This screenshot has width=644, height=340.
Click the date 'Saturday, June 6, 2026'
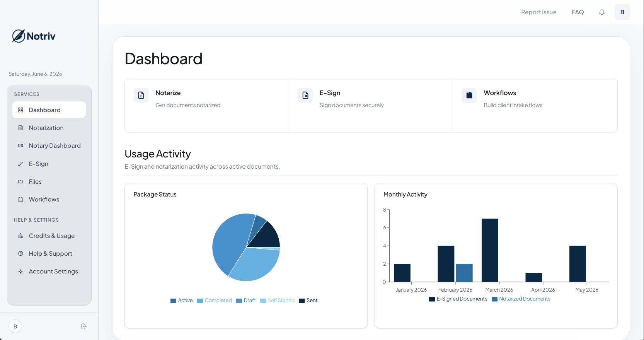35,74
